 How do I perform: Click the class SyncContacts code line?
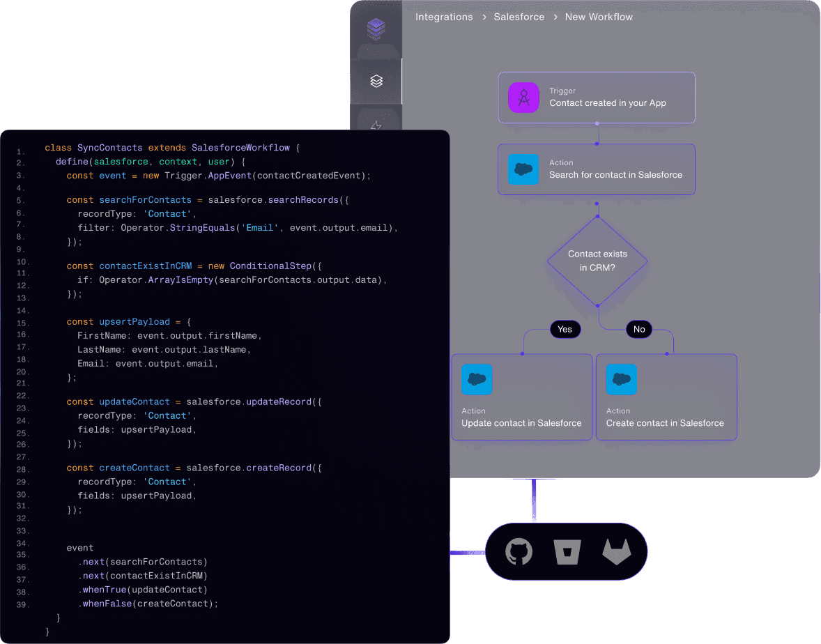[171, 148]
